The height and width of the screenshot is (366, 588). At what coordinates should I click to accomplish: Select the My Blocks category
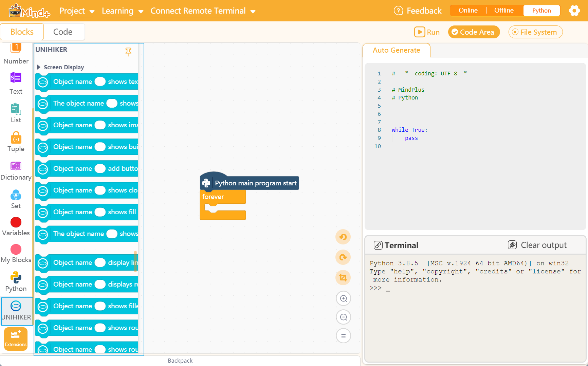tap(16, 253)
